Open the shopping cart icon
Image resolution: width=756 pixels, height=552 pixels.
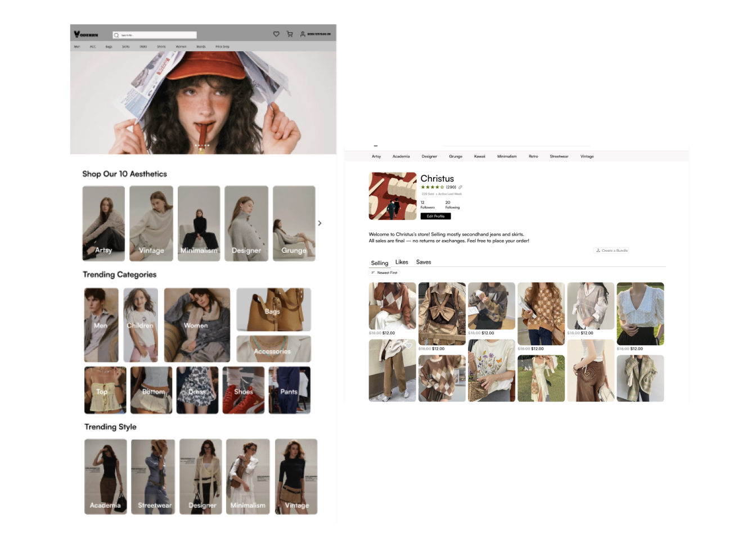pyautogui.click(x=290, y=34)
